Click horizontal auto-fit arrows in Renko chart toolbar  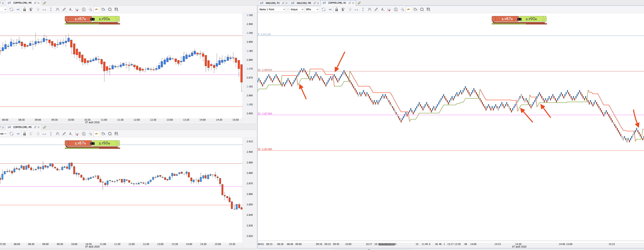(x=356, y=9)
